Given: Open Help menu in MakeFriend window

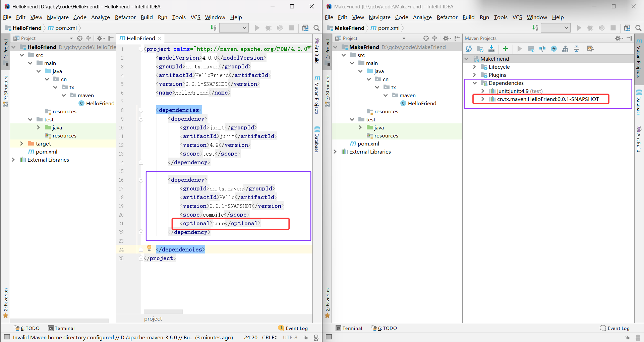Looking at the screenshot, I should click(x=558, y=17).
